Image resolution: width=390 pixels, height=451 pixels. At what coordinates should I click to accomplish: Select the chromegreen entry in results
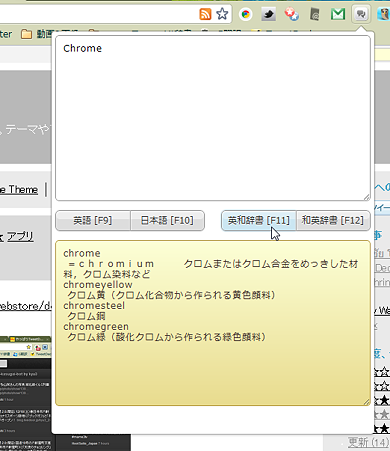(96, 326)
